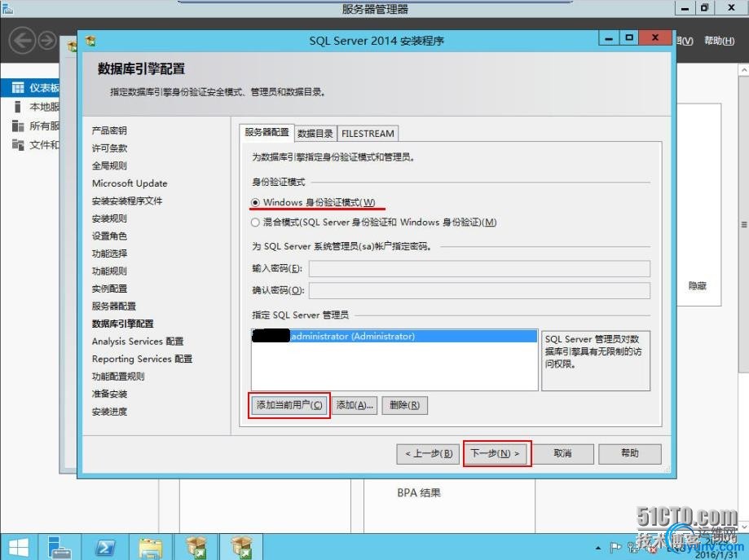Click the 产品密钥 step

[109, 130]
